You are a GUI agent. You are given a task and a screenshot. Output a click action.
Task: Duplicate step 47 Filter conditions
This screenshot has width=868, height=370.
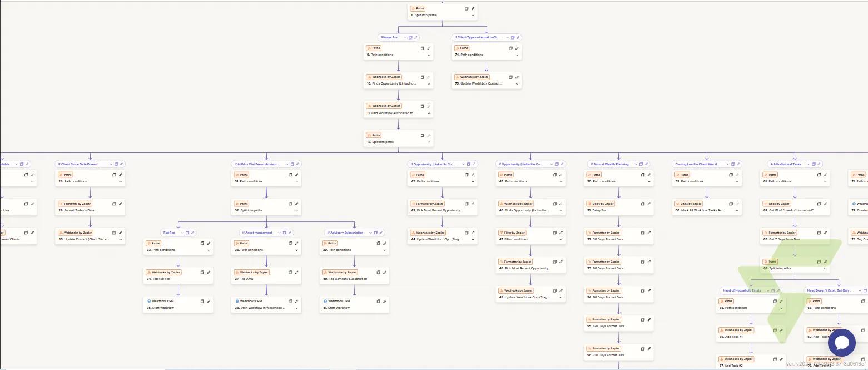[x=554, y=233]
